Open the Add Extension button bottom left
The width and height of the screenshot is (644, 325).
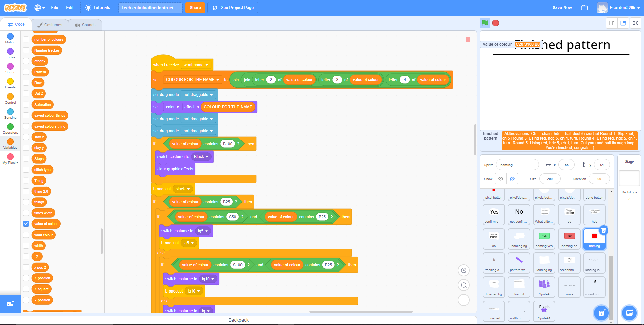[x=10, y=304]
